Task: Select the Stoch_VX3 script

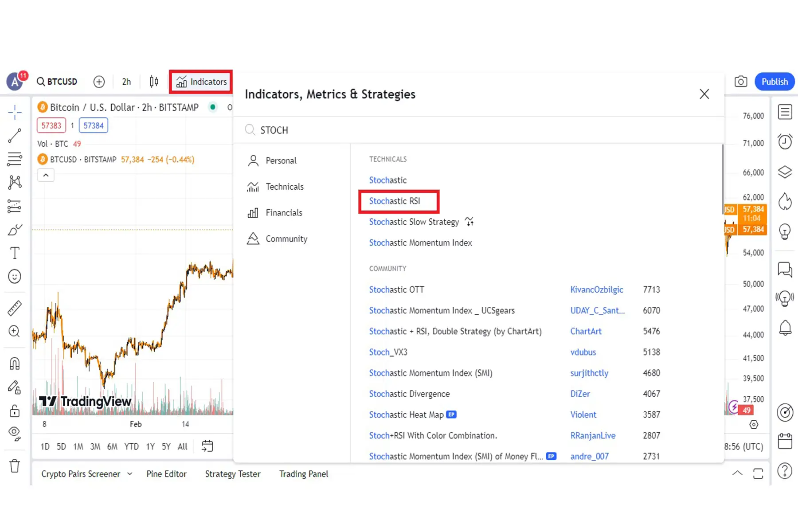Action: [x=388, y=352]
